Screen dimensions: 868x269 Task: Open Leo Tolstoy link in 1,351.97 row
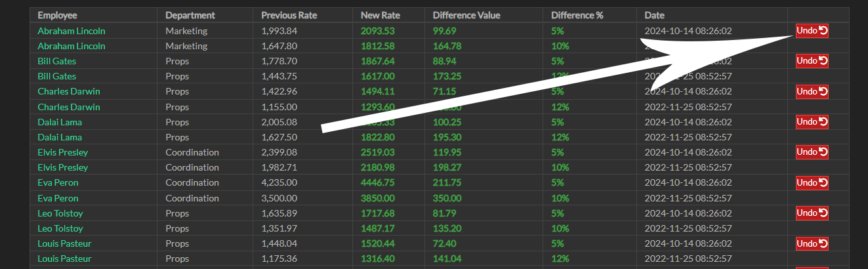click(x=60, y=228)
